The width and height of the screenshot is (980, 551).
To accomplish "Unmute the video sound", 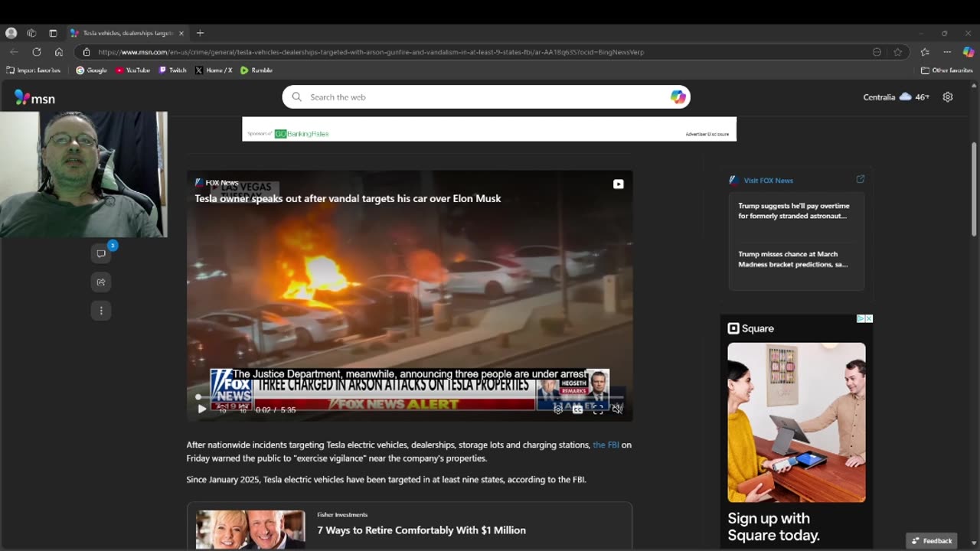I will click(x=617, y=409).
